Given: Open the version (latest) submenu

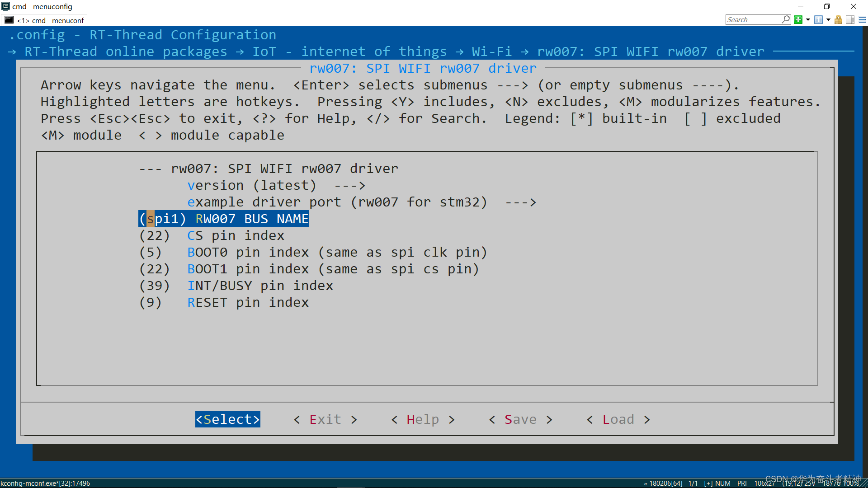Looking at the screenshot, I should pos(251,185).
